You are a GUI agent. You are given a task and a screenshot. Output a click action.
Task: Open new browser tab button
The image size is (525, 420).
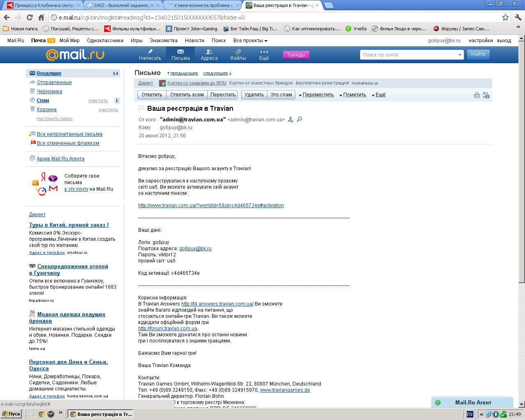tap(329, 5)
